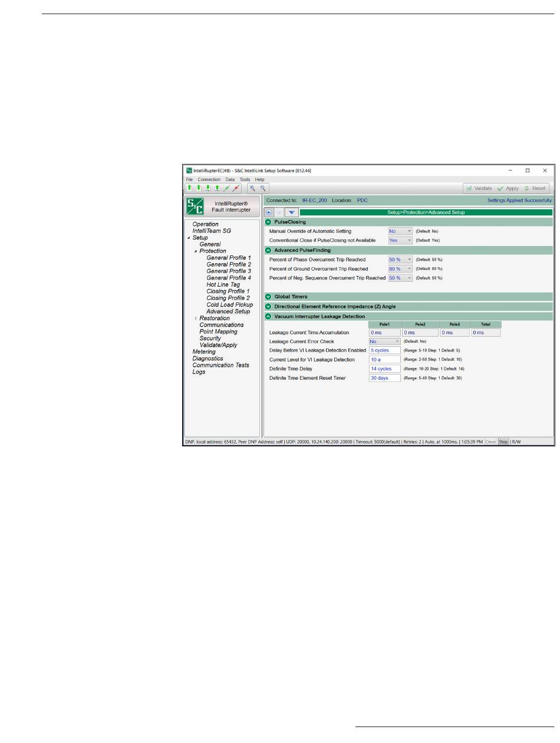Open Metering in the tree

[204, 352]
